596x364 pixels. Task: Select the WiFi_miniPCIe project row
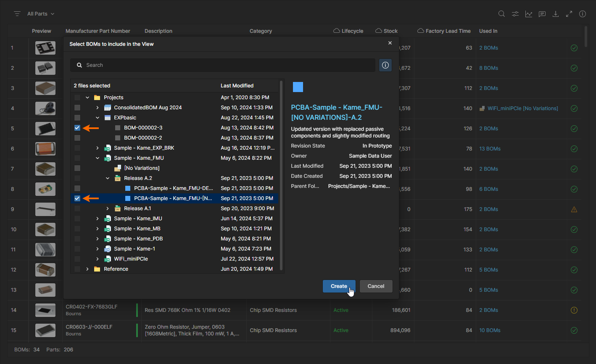pos(131,259)
